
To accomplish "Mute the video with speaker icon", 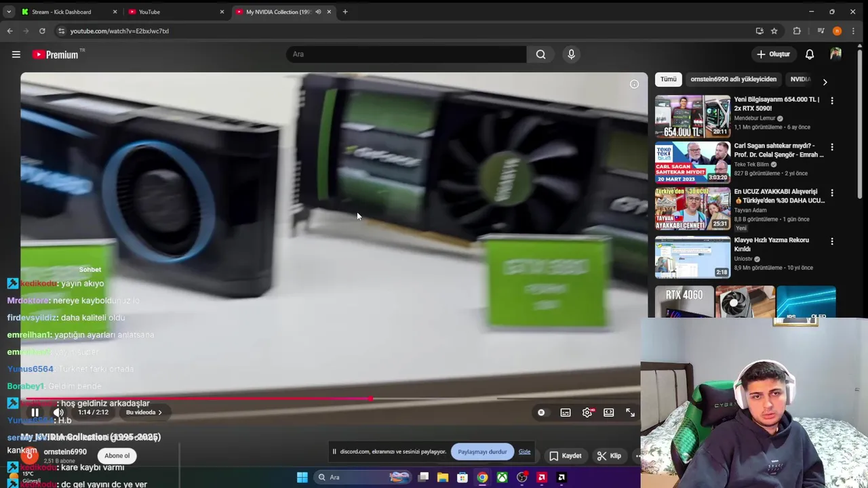I will [x=58, y=412].
